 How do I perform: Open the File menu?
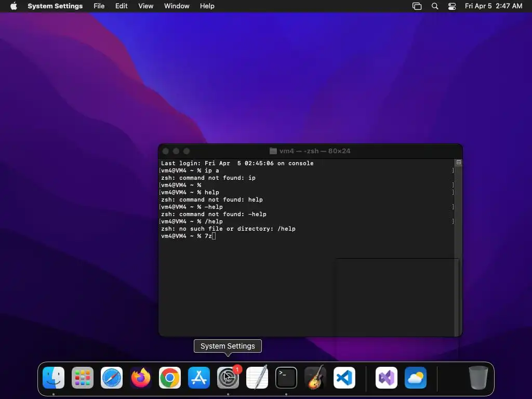(x=99, y=6)
